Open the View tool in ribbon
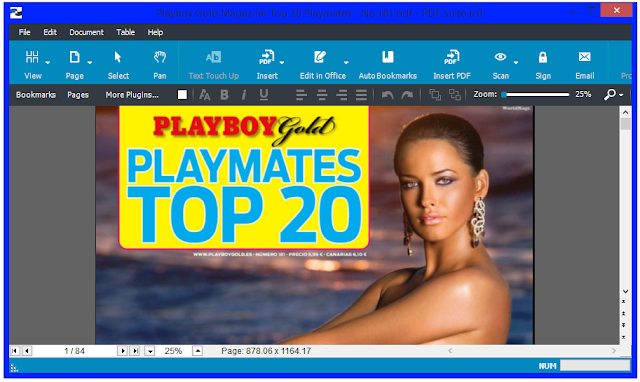The height and width of the screenshot is (382, 640). (x=32, y=64)
